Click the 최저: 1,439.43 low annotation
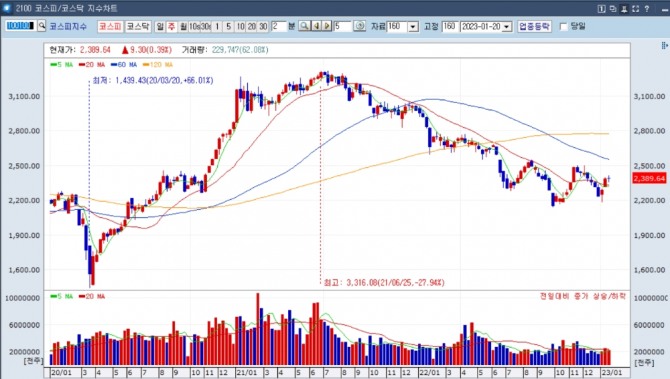 click(153, 80)
